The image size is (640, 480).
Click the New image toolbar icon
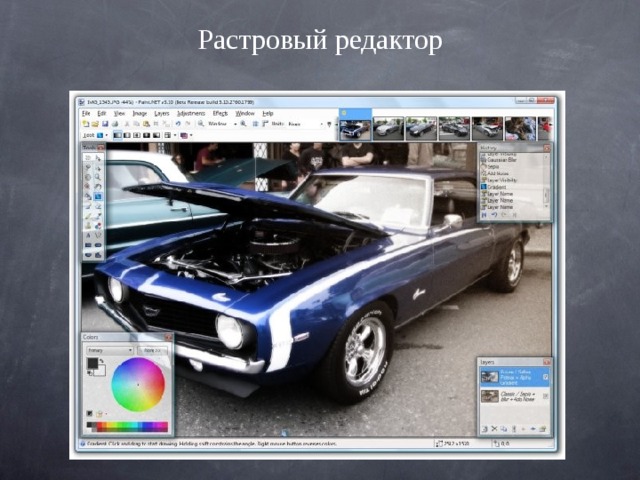[85, 124]
